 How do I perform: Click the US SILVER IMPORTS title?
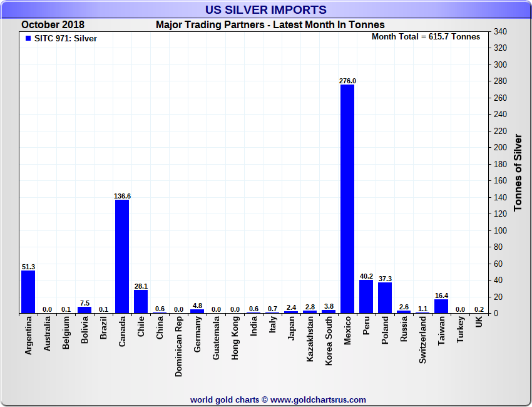pos(266,9)
